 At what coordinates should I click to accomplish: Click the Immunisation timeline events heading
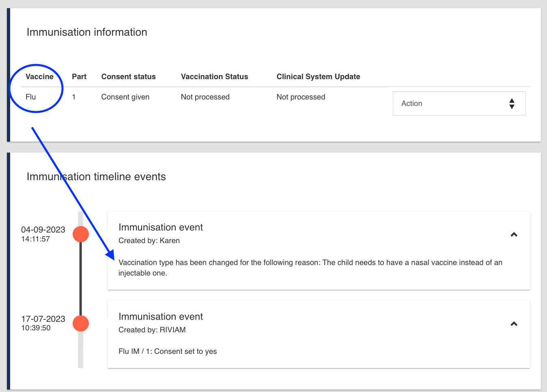[96, 177]
